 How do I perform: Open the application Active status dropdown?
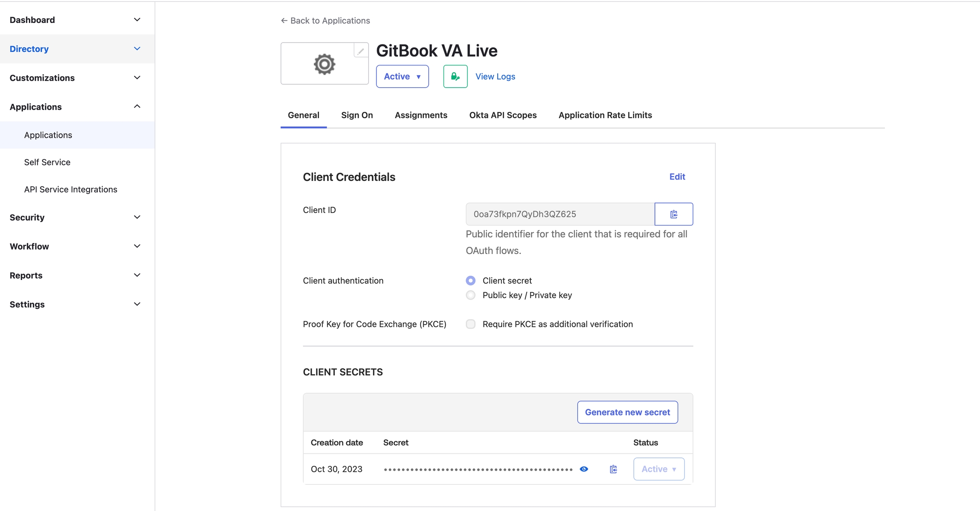pos(402,77)
